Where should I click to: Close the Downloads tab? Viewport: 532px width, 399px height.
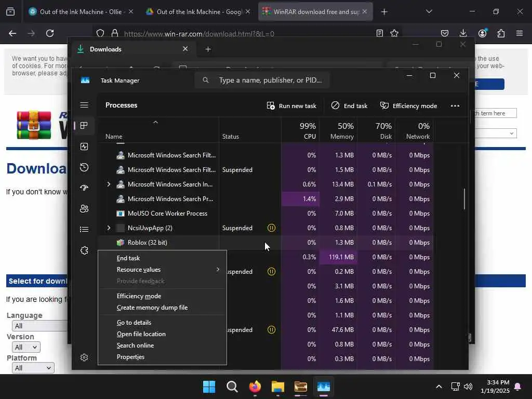pyautogui.click(x=185, y=49)
